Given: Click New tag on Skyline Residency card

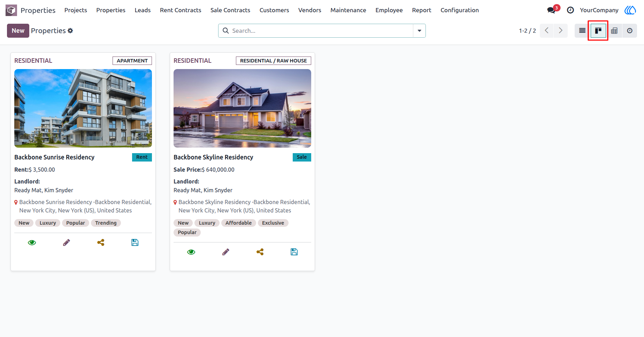Looking at the screenshot, I should 183,223.
